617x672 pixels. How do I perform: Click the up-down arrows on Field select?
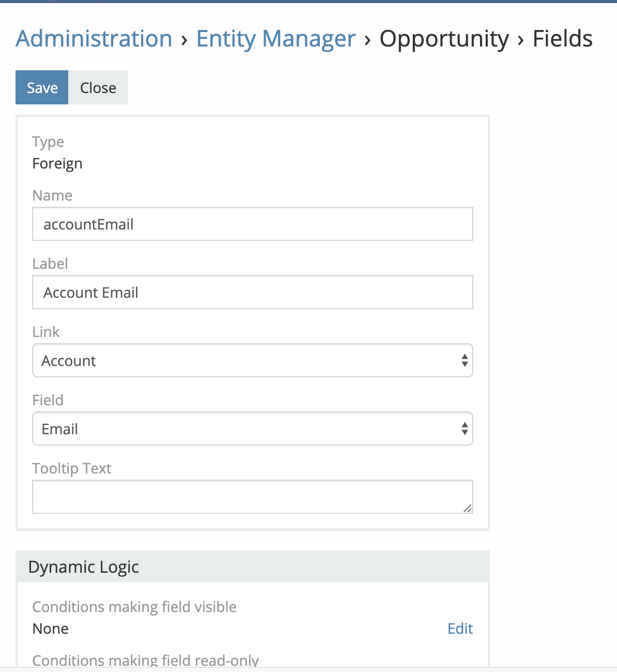click(465, 429)
